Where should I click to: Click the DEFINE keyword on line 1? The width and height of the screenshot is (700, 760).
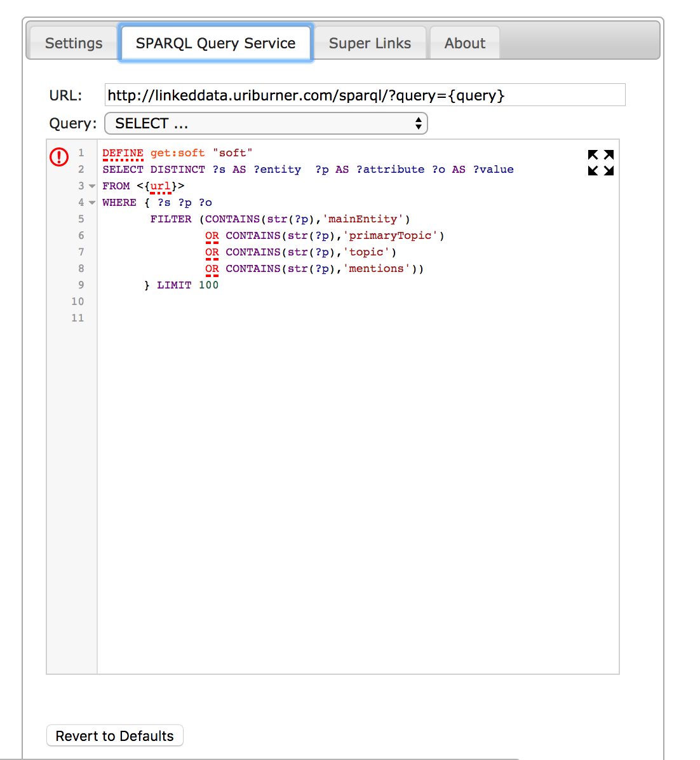123,153
